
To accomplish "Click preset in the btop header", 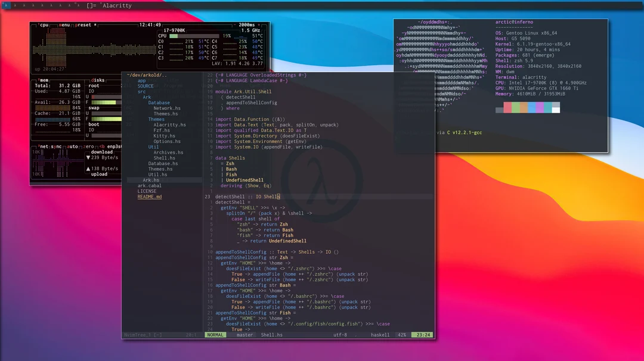I will click(83, 25).
